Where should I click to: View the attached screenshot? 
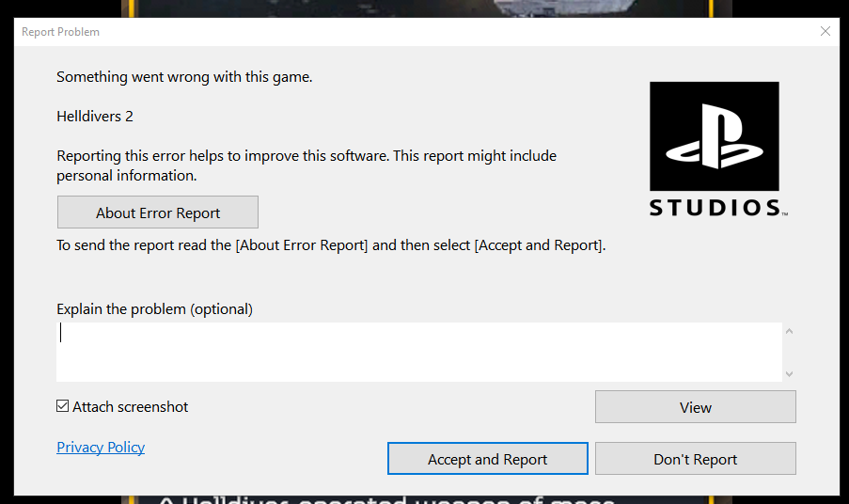point(695,406)
